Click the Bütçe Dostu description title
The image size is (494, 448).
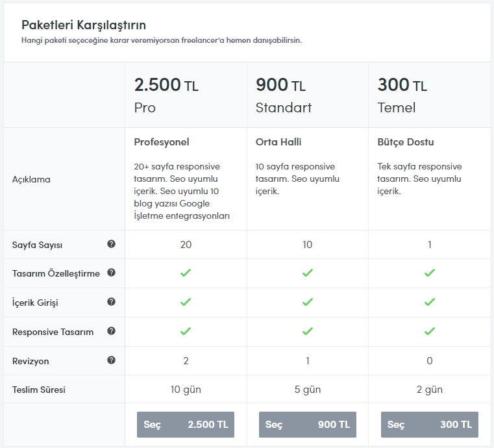pyautogui.click(x=406, y=142)
